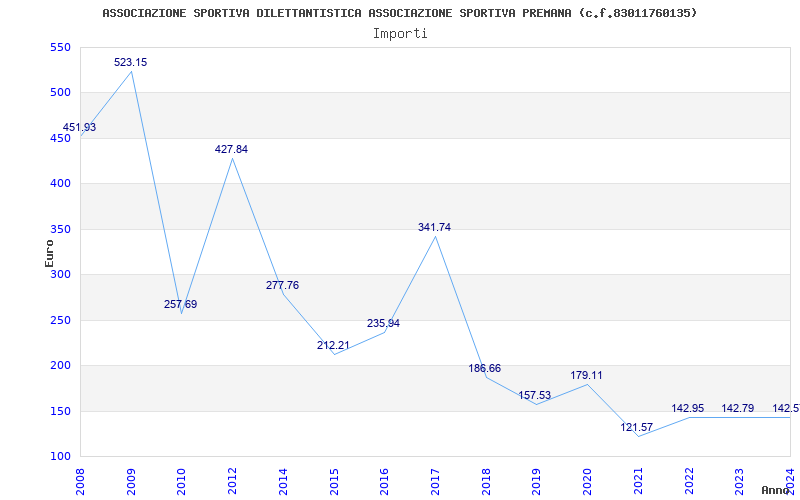Click the 350 y-axis tick label
Viewport: 800px width, 500px height.
tap(60, 229)
